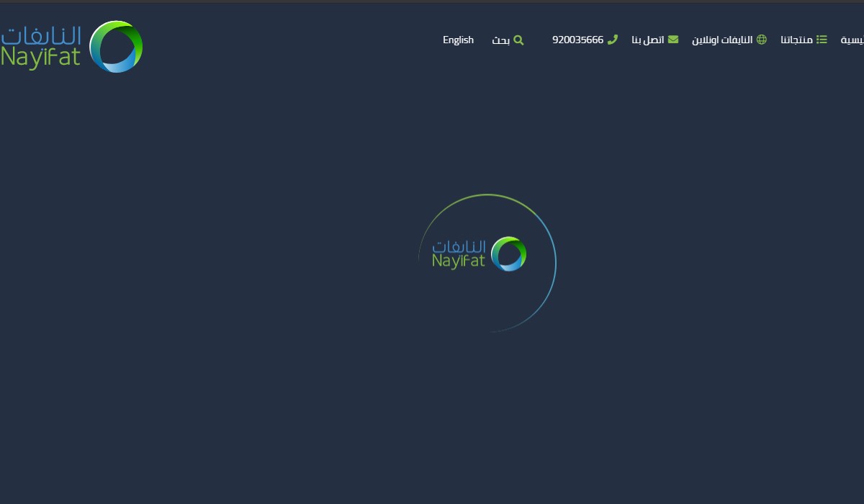The width and height of the screenshot is (864, 504).
Task: Go to the partially visible الرئيسية home link
Action: coord(852,40)
